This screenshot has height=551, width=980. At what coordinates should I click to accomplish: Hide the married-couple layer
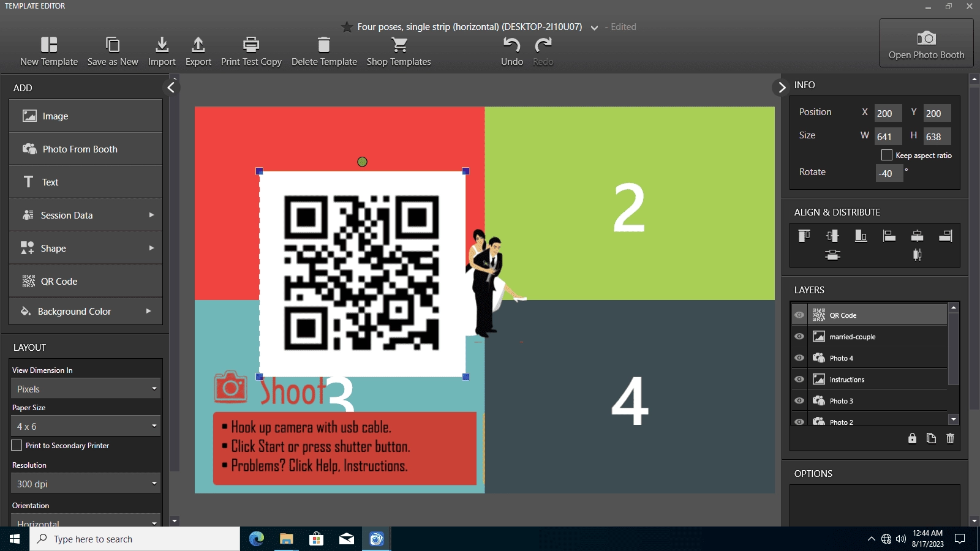(x=799, y=337)
